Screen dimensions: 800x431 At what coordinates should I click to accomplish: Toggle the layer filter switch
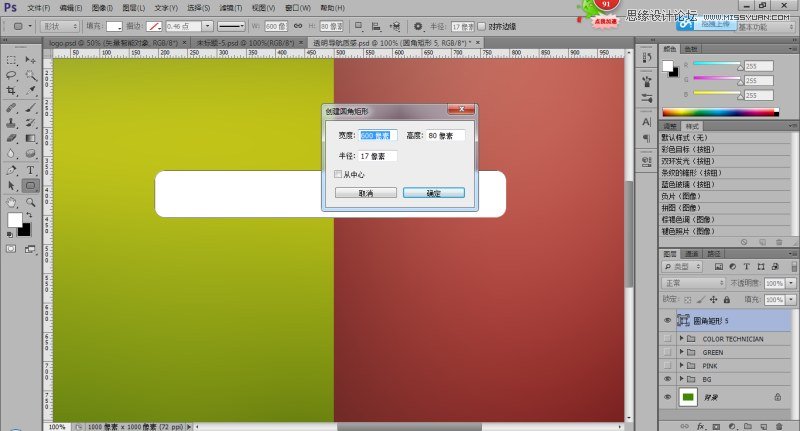(794, 266)
